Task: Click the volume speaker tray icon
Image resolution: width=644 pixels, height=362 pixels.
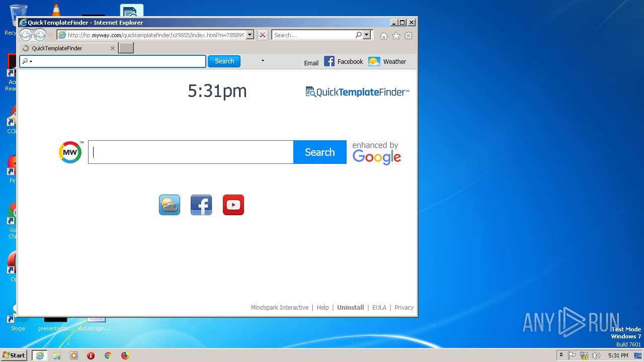Action: 596,355
